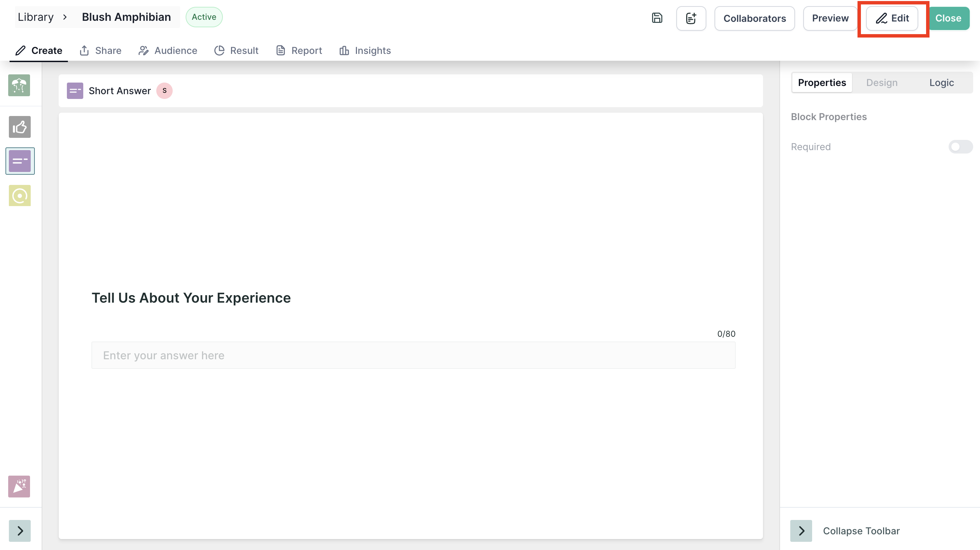Click the Short Answer header icon
This screenshot has width=980, height=550.
75,90
